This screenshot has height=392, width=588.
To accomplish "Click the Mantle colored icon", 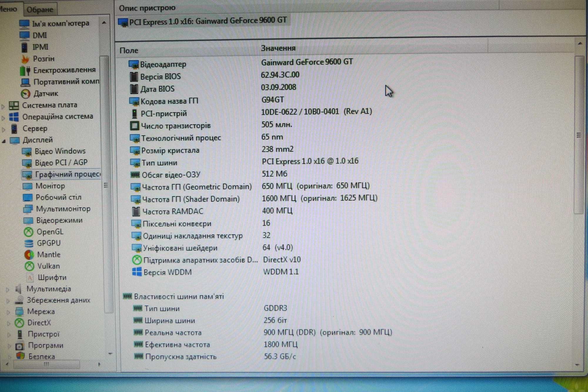I will (x=29, y=255).
